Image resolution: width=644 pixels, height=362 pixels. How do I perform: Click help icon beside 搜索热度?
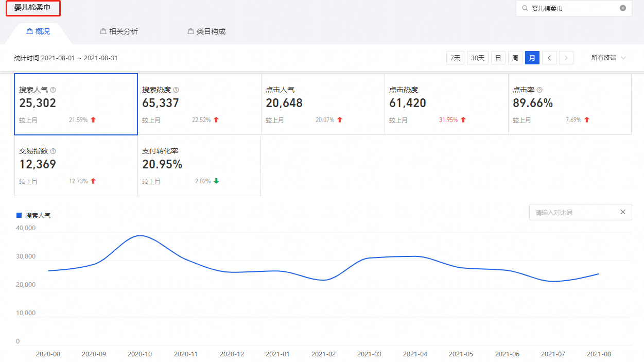coord(176,90)
